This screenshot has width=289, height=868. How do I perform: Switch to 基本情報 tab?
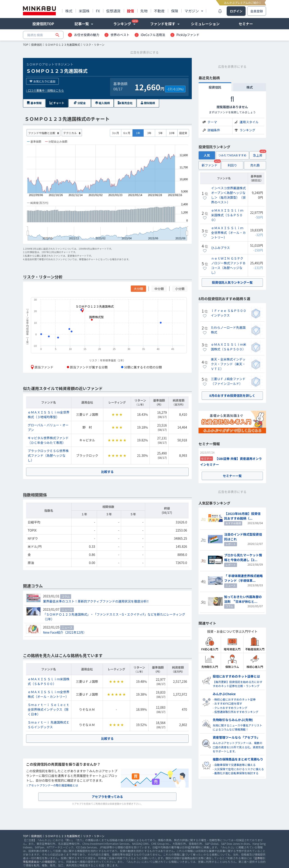click(34, 103)
